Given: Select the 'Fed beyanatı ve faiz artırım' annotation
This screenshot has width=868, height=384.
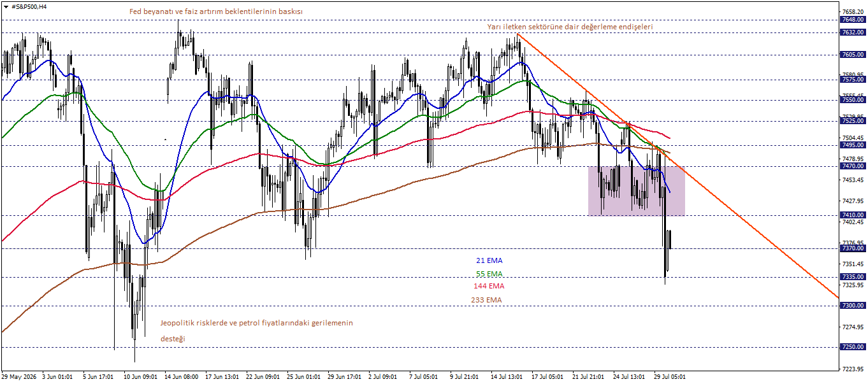Looking at the screenshot, I should pos(216,11).
